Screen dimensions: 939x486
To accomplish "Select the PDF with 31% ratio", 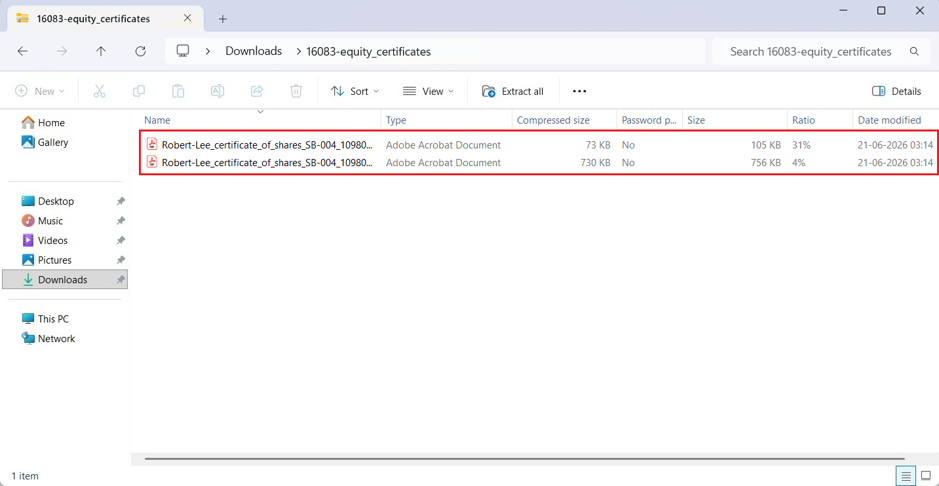I will [x=539, y=145].
